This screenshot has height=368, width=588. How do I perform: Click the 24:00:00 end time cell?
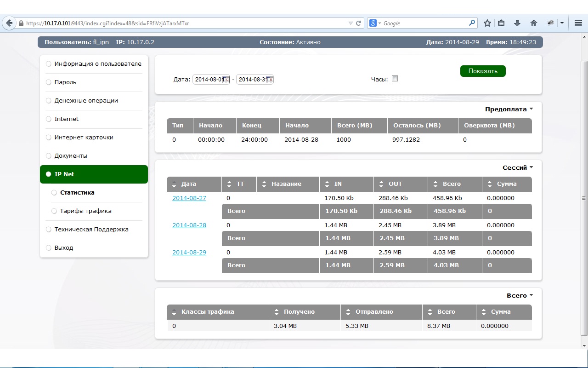(254, 140)
